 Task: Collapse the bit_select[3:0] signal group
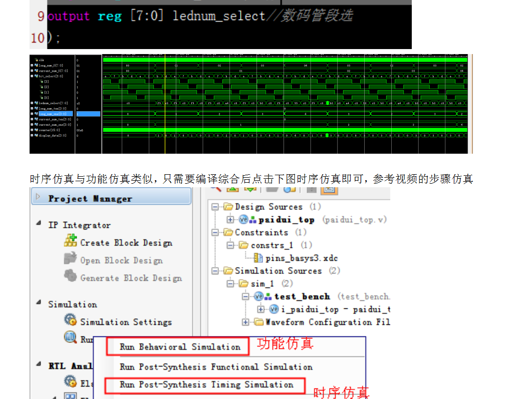32,76
